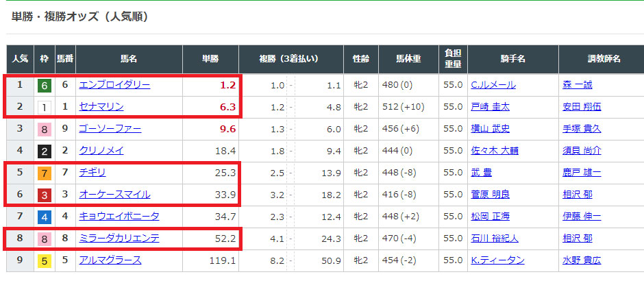Click the 単勝 column header
Image resolution: width=644 pixels, height=281 pixels.
(x=211, y=59)
